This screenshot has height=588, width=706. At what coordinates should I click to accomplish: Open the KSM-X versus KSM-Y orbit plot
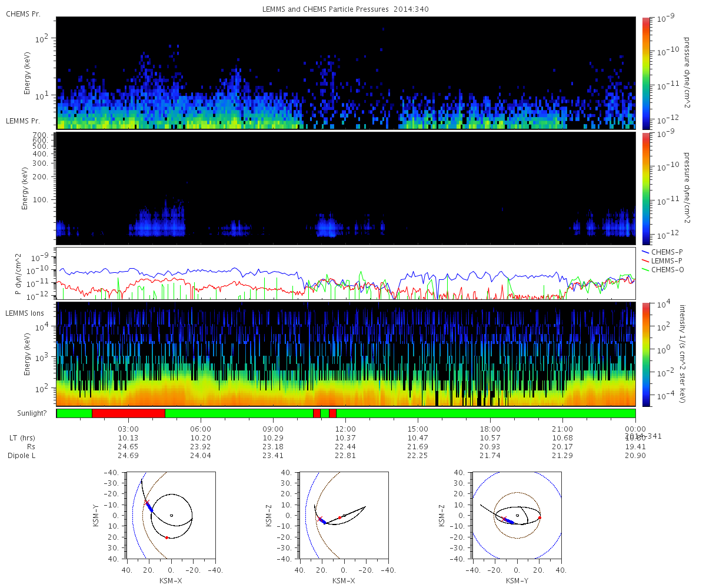click(x=171, y=516)
